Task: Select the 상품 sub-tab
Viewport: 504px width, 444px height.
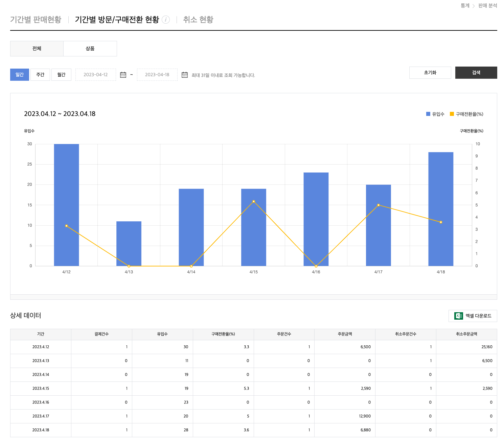Action: pyautogui.click(x=90, y=49)
